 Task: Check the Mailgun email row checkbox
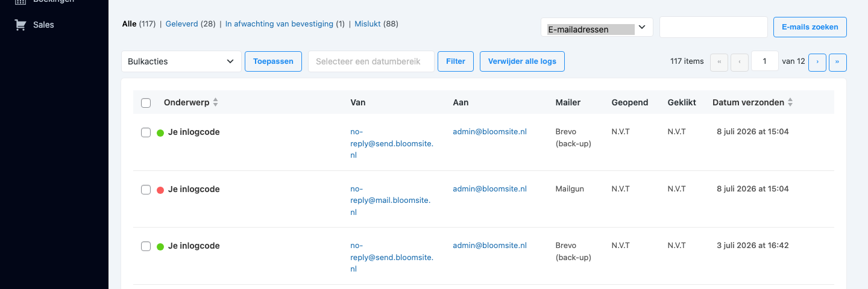pyautogui.click(x=146, y=190)
